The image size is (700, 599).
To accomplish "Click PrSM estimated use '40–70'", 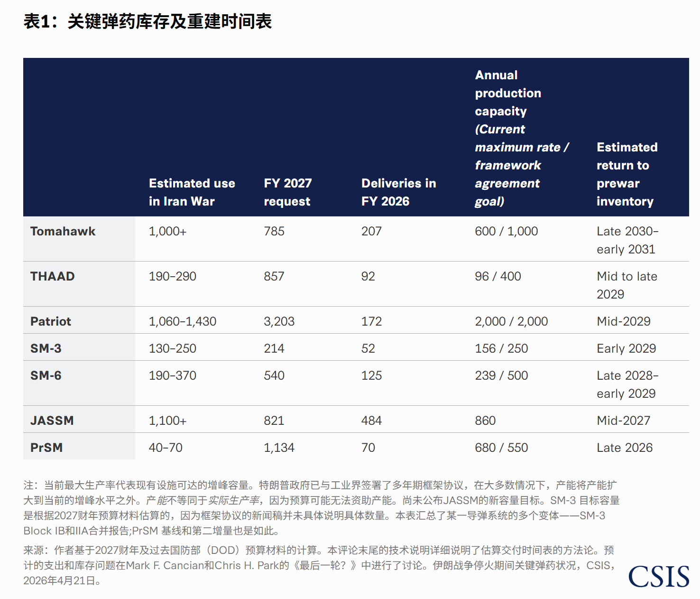I will [166, 448].
